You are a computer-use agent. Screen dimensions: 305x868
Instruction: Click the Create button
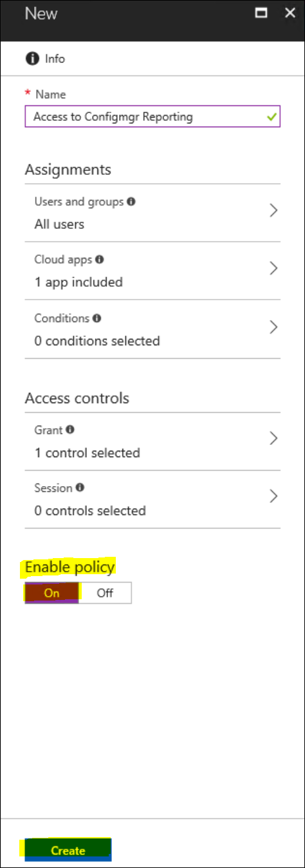(68, 851)
